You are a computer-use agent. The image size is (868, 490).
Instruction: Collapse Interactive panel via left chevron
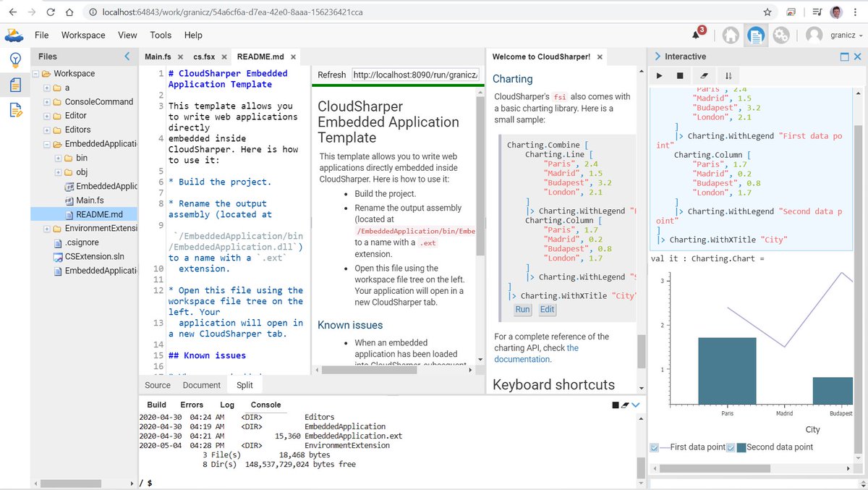657,56
